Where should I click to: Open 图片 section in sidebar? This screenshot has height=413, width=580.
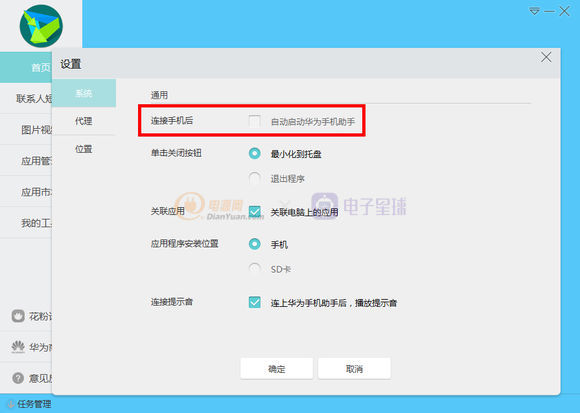26,129
